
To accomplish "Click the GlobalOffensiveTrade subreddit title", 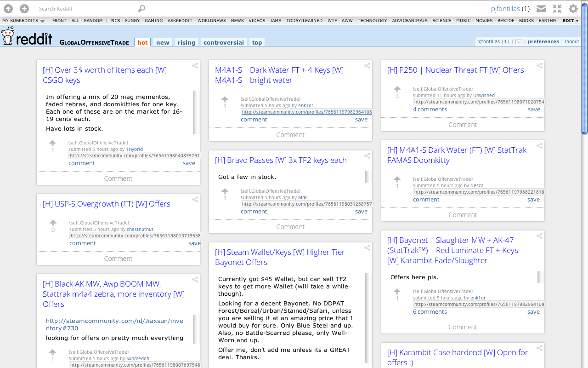I will 94,42.
